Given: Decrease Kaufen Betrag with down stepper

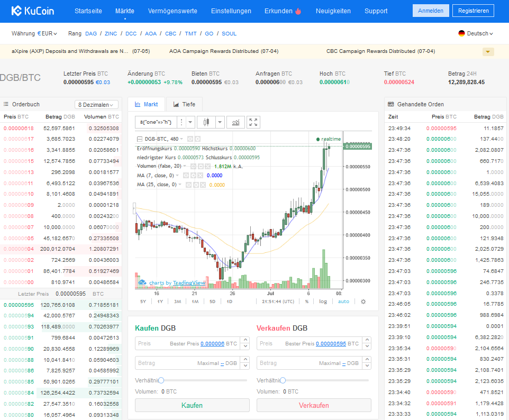Looking at the screenshot, I should click(246, 366).
